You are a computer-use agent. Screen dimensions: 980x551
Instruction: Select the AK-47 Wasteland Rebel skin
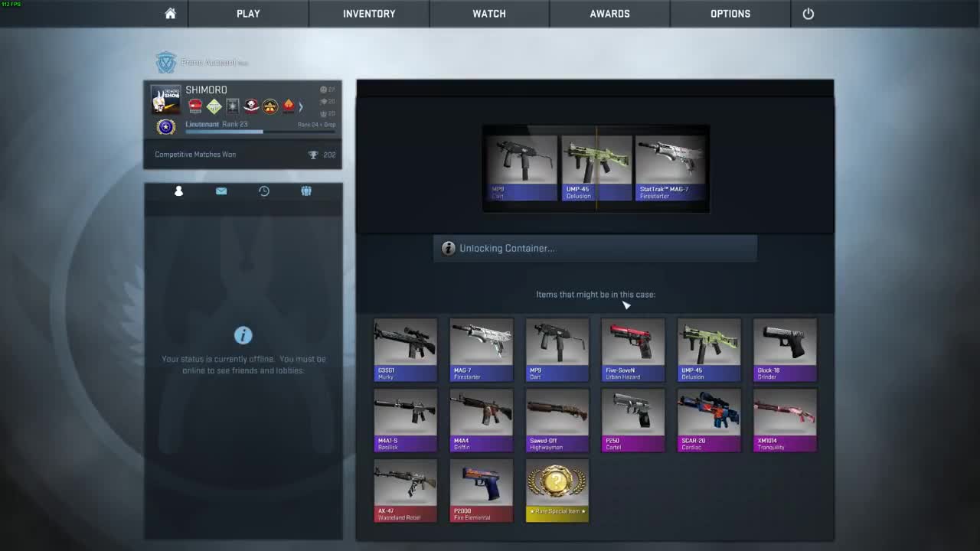(x=406, y=491)
